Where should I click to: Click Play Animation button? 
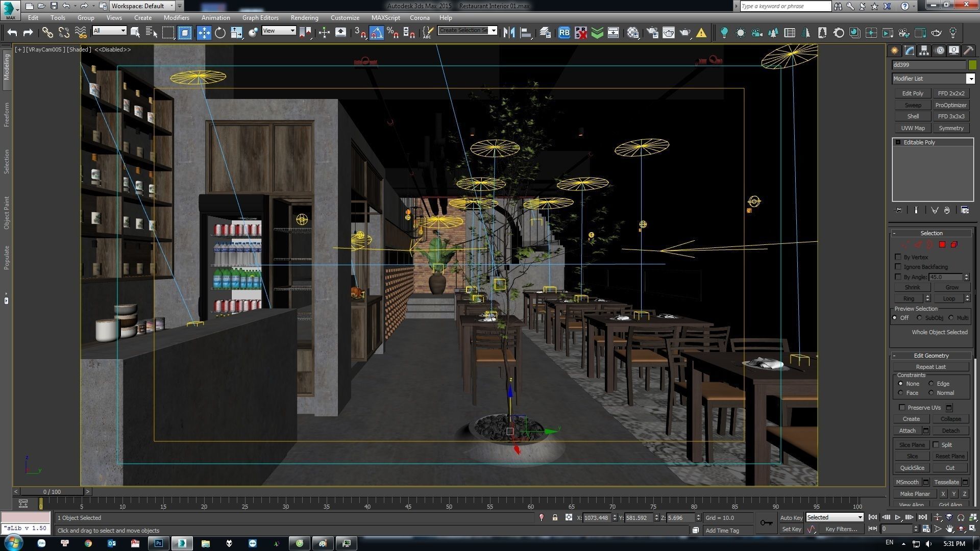(x=898, y=517)
